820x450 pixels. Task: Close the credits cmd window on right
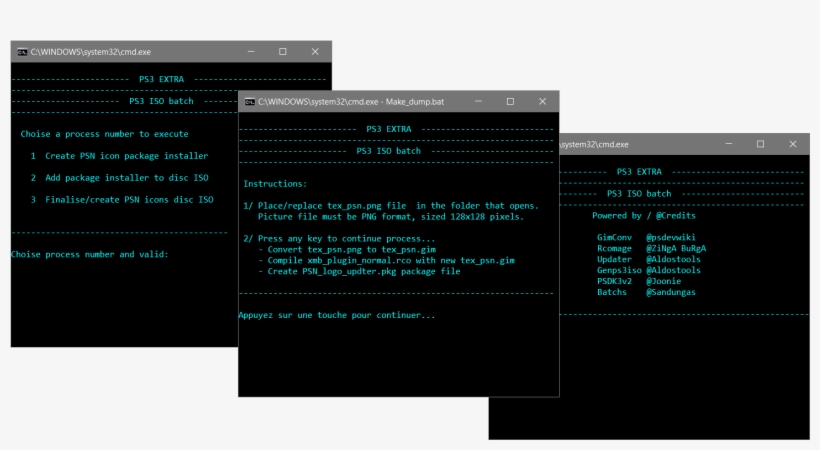tap(793, 144)
